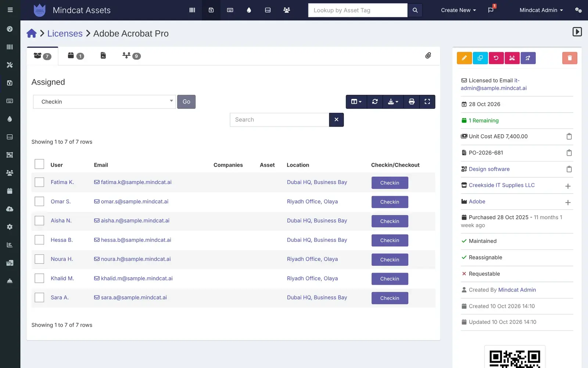This screenshot has height=368, width=588.
Task: Open the Mindcat Admin user menu
Action: pyautogui.click(x=541, y=10)
